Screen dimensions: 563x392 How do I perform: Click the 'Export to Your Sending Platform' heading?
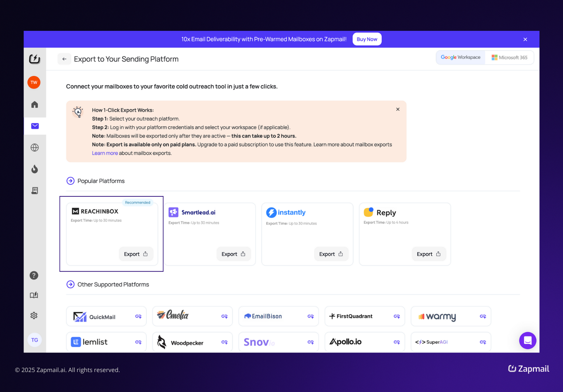coord(126,59)
